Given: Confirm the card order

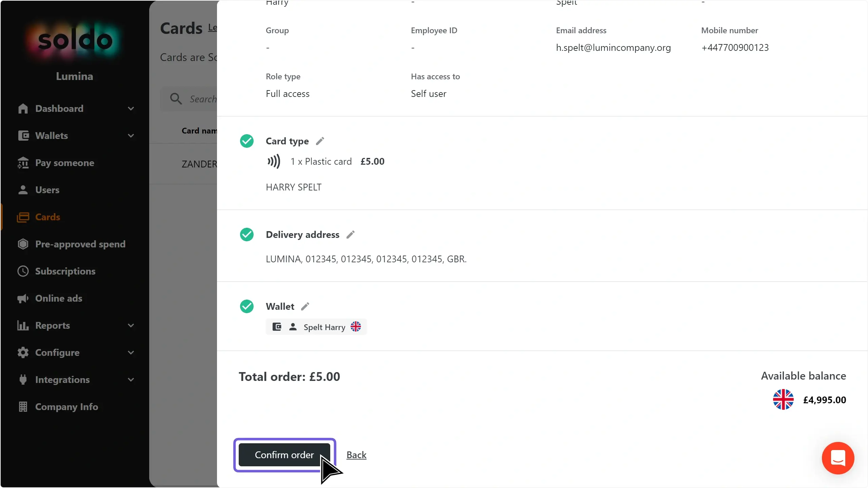Looking at the screenshot, I should point(284,455).
